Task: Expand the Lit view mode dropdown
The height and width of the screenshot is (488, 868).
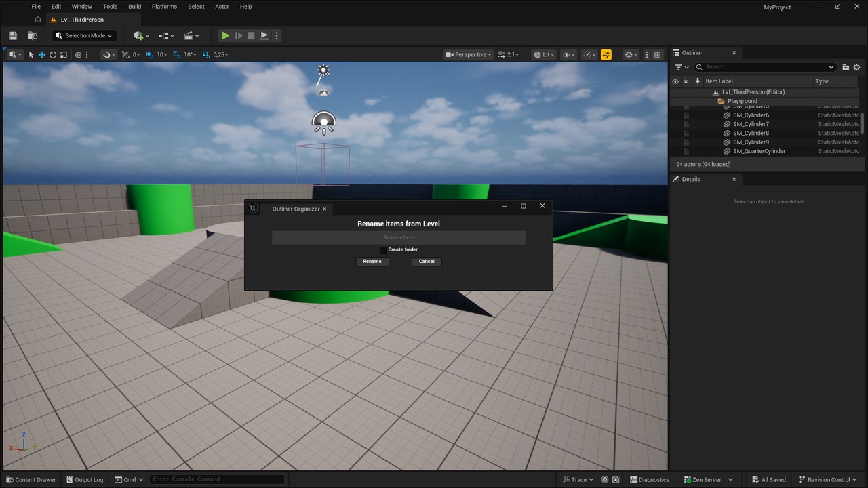Action: [544, 54]
